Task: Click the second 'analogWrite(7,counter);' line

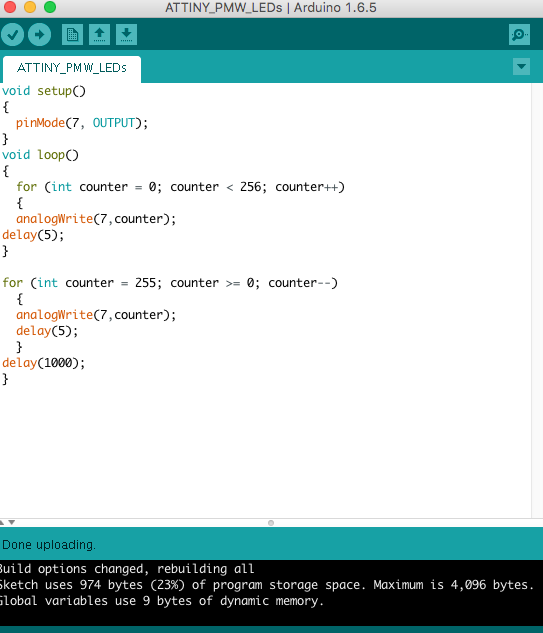Action: 96,315
